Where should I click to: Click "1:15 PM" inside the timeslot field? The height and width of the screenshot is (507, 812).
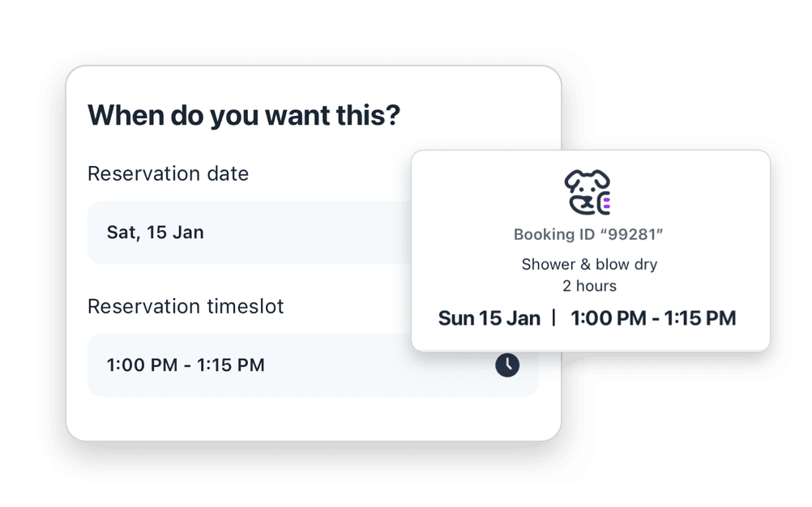click(x=231, y=365)
